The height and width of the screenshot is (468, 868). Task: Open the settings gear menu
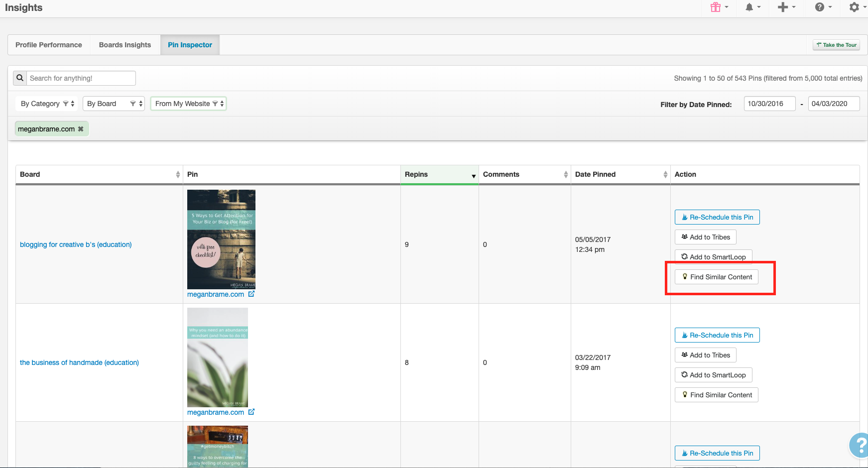click(x=858, y=7)
